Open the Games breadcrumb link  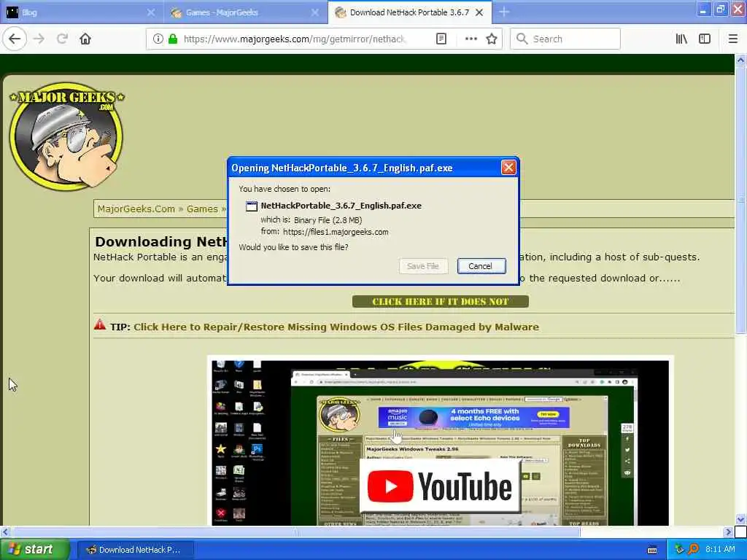click(x=202, y=209)
